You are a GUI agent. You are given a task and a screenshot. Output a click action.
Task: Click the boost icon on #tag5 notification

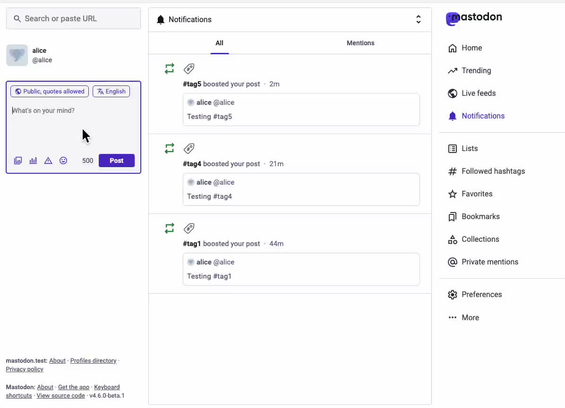(169, 68)
